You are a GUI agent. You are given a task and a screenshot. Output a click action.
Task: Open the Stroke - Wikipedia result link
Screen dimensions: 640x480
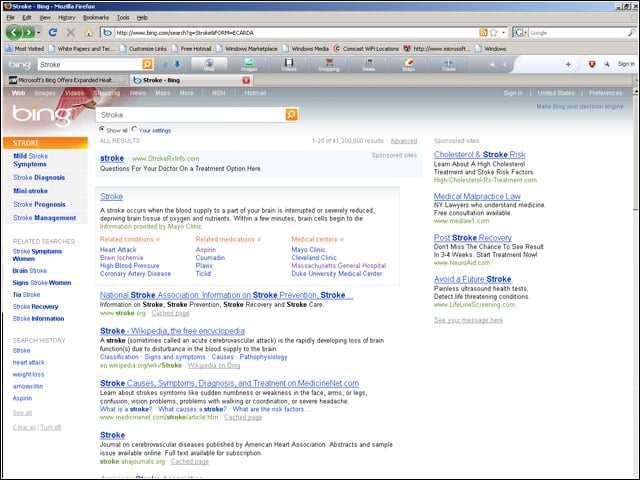172,331
